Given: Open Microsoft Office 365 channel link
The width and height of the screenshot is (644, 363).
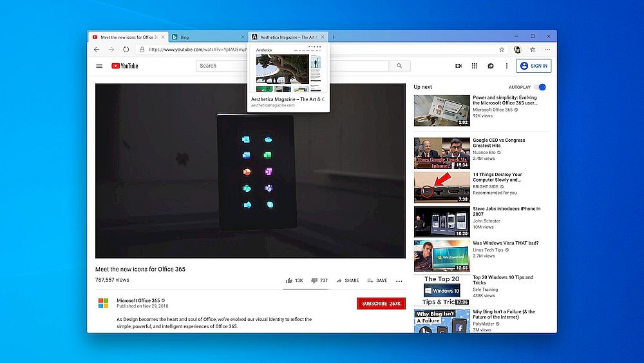Looking at the screenshot, I should point(138,300).
